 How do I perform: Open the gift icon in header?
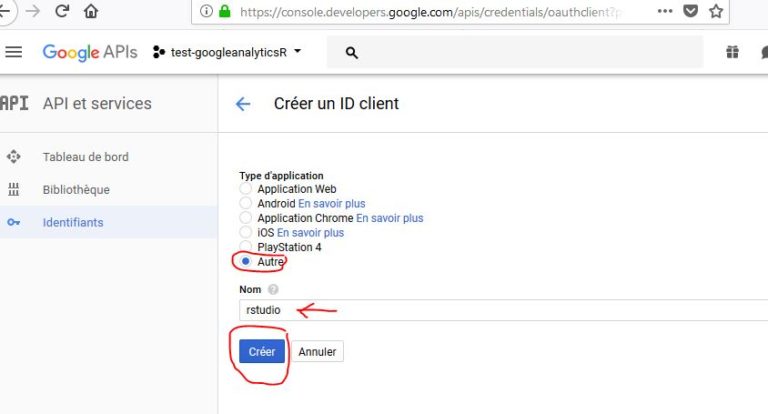pos(732,52)
